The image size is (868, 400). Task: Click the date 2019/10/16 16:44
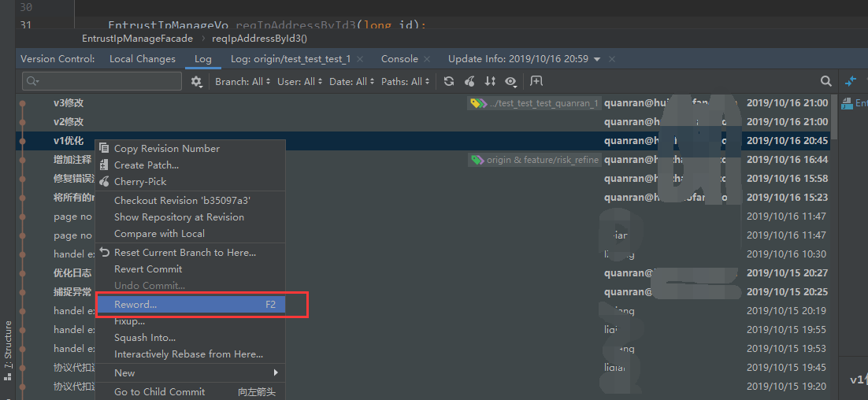click(787, 160)
